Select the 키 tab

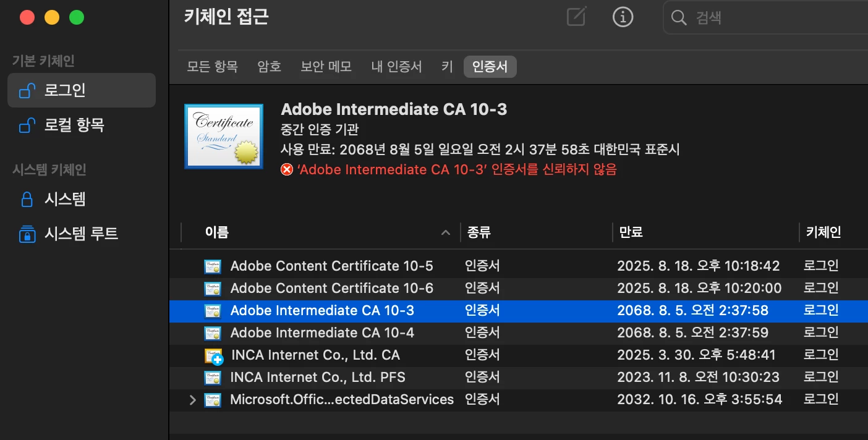(447, 67)
